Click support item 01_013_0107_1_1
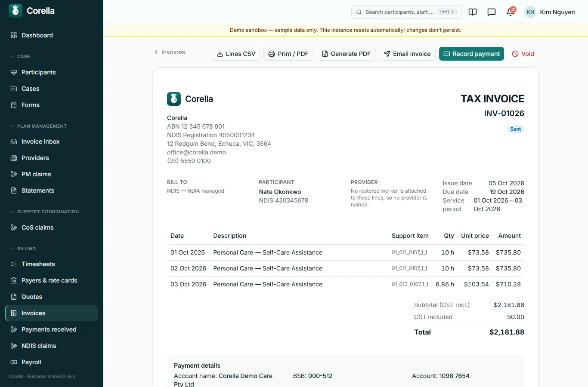This screenshot has height=387, width=588. (410, 284)
